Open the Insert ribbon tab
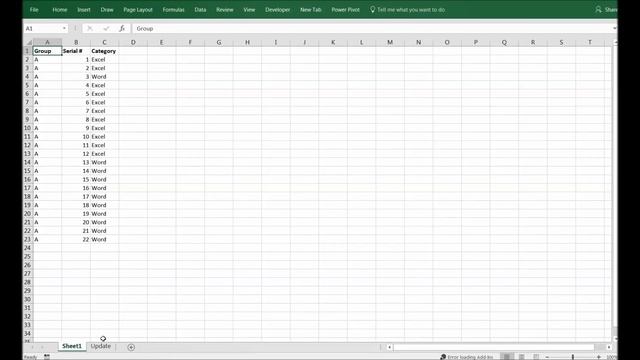 pyautogui.click(x=84, y=9)
